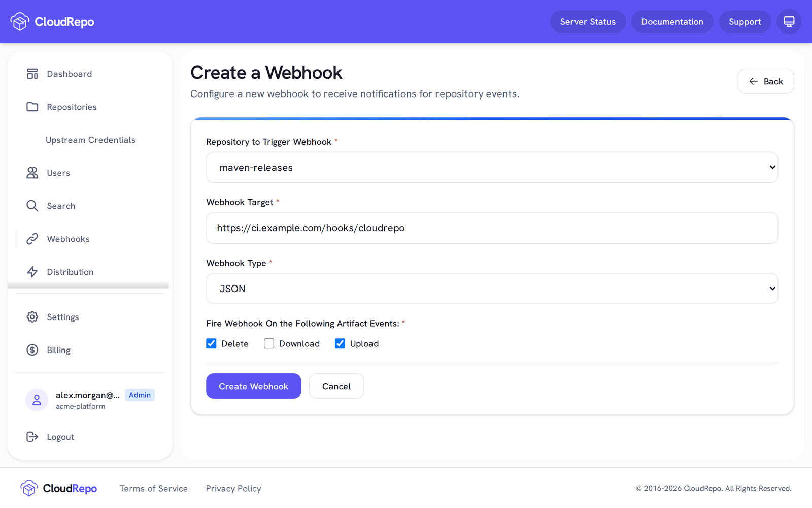Click the Users people icon
The width and height of the screenshot is (812, 508).
(32, 173)
